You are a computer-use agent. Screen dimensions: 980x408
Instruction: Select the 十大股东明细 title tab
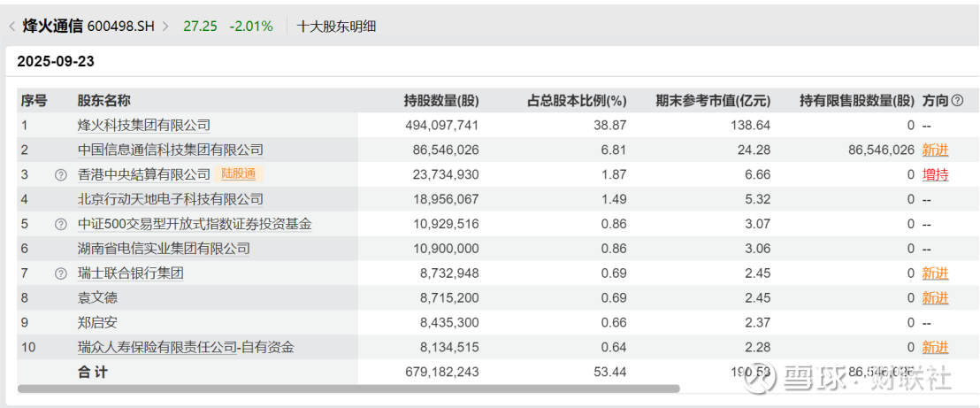coord(337,27)
